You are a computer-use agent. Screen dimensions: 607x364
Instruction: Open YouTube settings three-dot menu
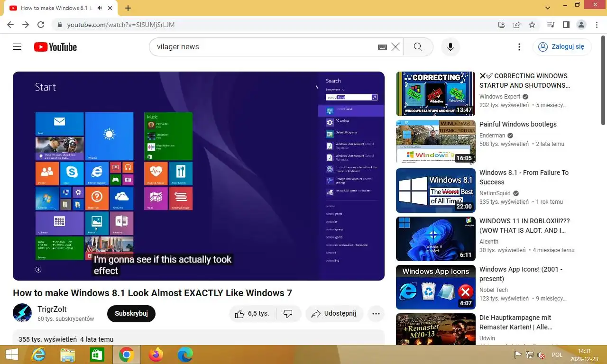[519, 47]
